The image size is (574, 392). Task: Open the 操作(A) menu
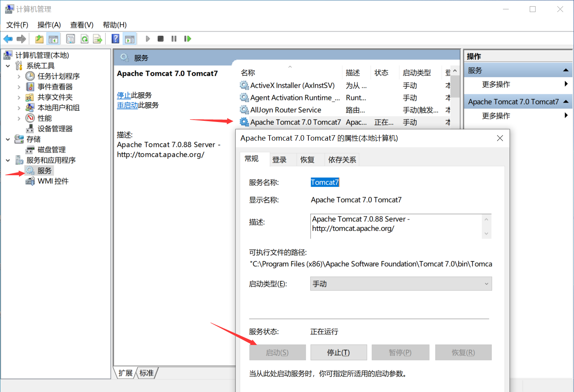click(49, 25)
